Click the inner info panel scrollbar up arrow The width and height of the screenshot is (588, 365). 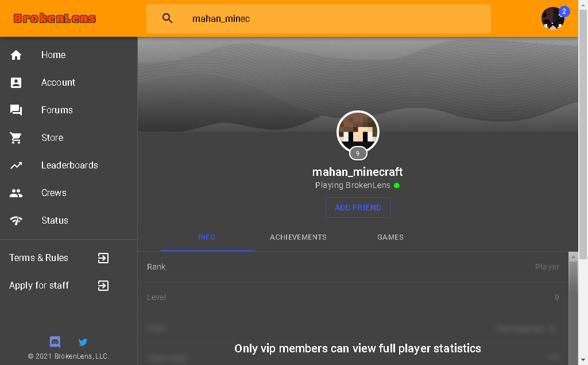(x=573, y=258)
